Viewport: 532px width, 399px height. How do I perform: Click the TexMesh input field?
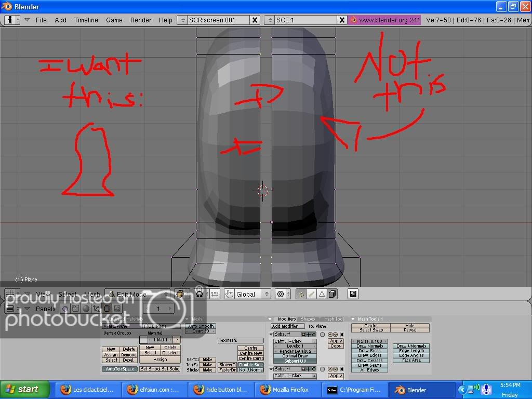241,340
